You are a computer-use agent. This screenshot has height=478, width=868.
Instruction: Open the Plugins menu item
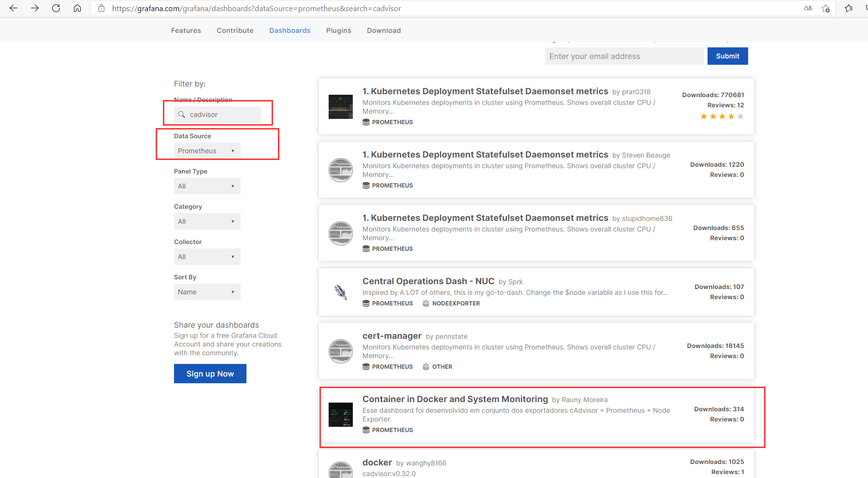(339, 30)
